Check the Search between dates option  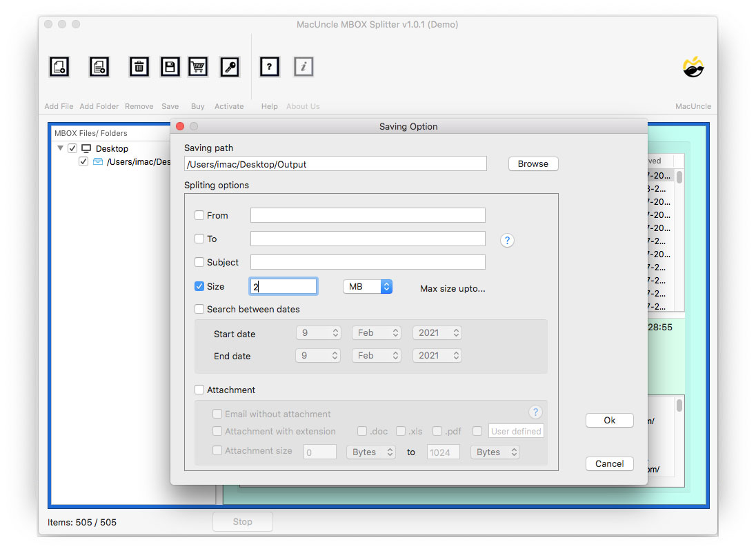[x=199, y=309]
